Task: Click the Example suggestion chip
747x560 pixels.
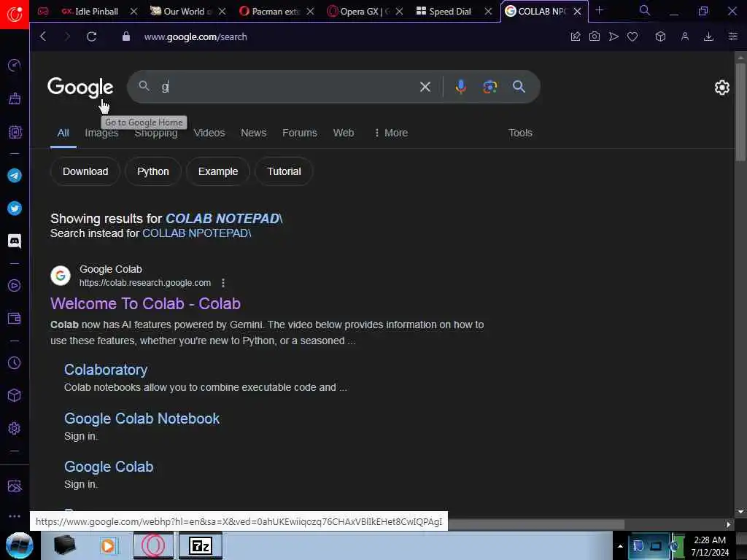Action: 218,171
